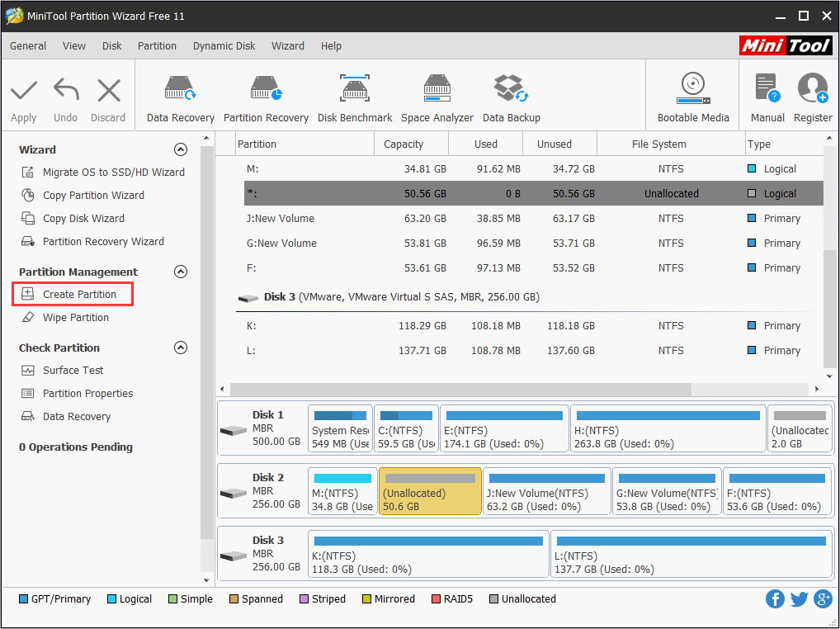Launch Partition Recovery from the toolbar
The image size is (840, 629).
click(266, 95)
